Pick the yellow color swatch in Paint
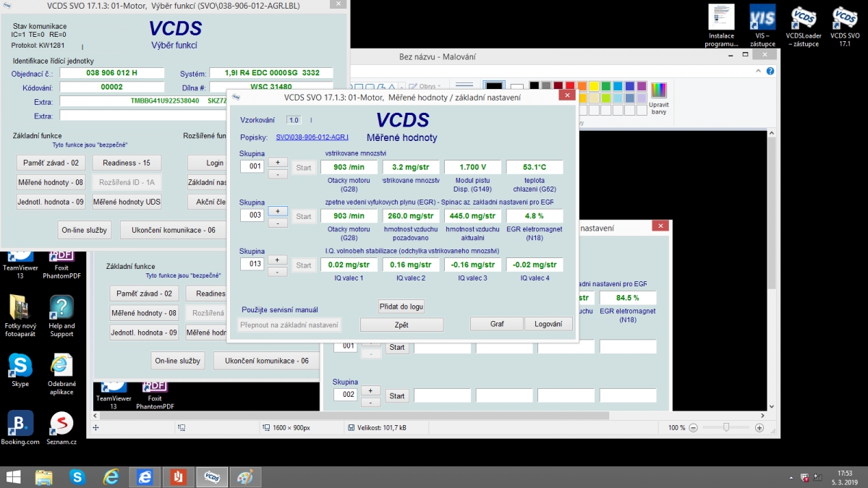 593,86
